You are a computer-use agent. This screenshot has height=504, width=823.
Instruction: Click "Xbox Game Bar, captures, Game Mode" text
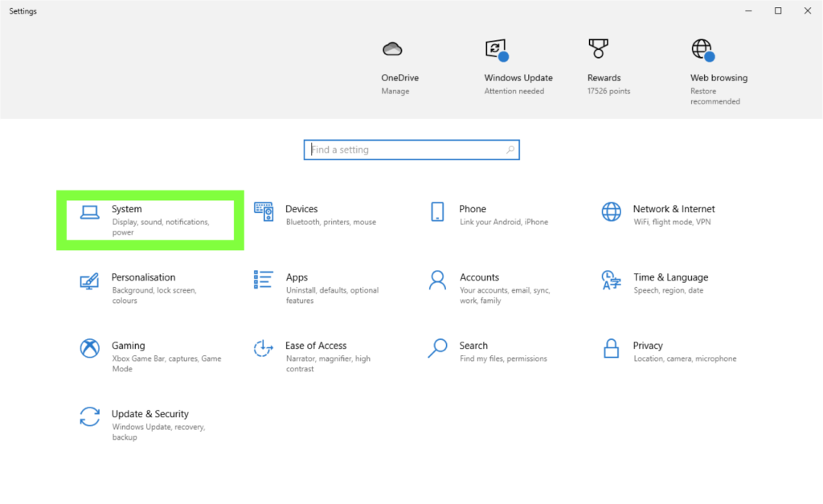click(166, 364)
